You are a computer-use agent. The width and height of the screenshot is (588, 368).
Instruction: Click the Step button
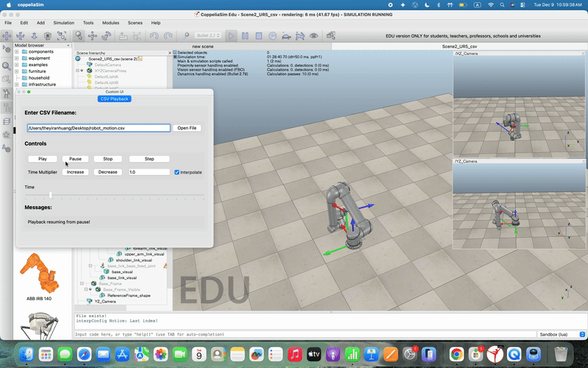149,159
